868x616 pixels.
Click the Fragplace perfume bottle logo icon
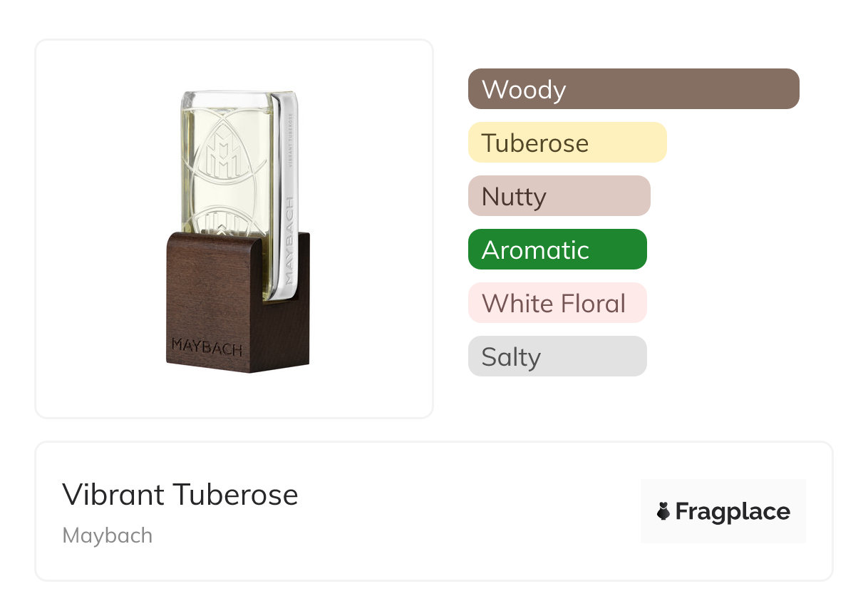pyautogui.click(x=663, y=511)
